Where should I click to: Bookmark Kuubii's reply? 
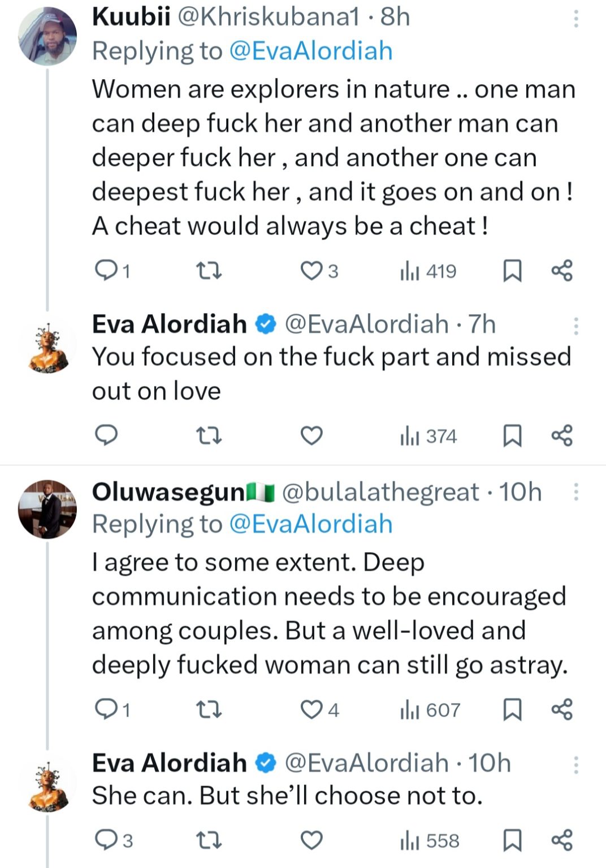point(512,271)
